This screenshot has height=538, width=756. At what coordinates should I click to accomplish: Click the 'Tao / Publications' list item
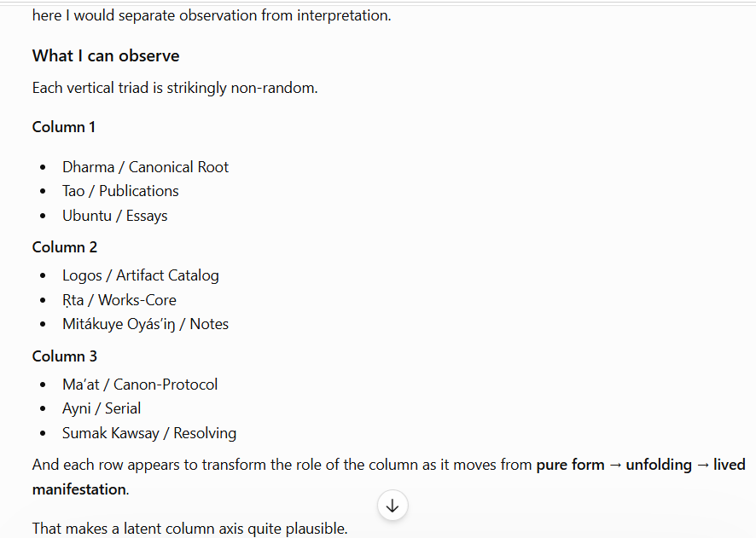(120, 191)
